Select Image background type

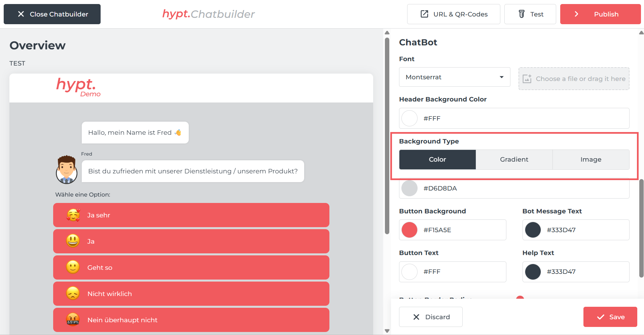(591, 160)
